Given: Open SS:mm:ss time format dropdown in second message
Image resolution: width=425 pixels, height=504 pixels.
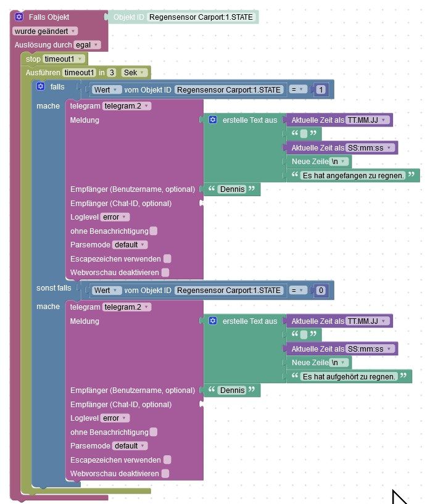Looking at the screenshot, I should point(370,349).
